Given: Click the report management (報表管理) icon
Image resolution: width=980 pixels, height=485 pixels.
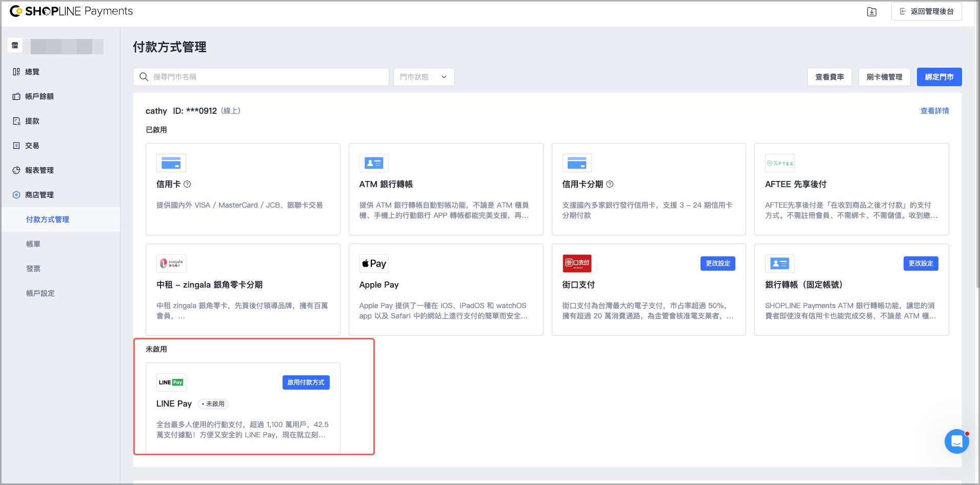Looking at the screenshot, I should [x=16, y=170].
